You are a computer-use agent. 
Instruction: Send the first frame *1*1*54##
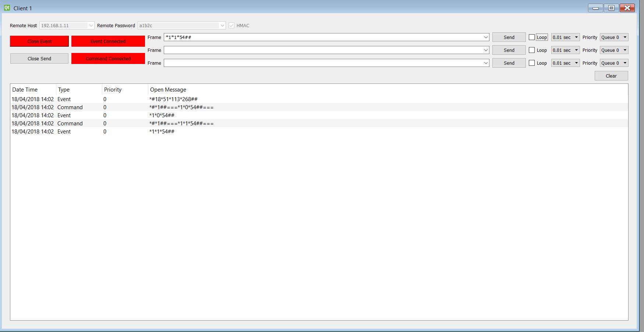click(509, 37)
